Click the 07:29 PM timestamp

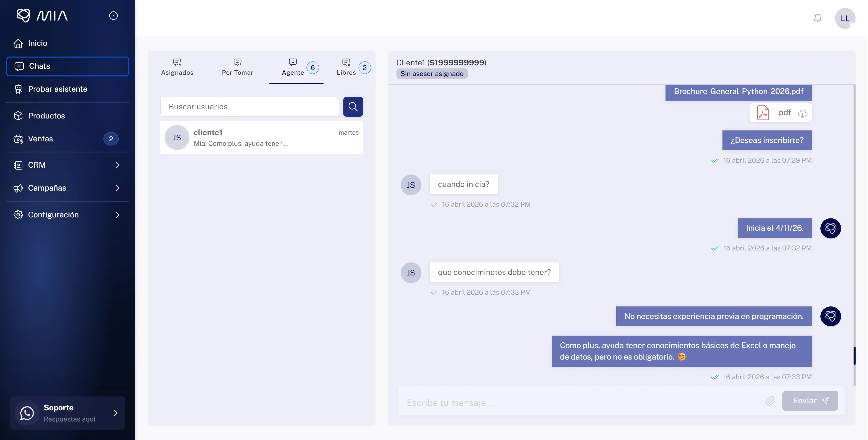(x=767, y=160)
